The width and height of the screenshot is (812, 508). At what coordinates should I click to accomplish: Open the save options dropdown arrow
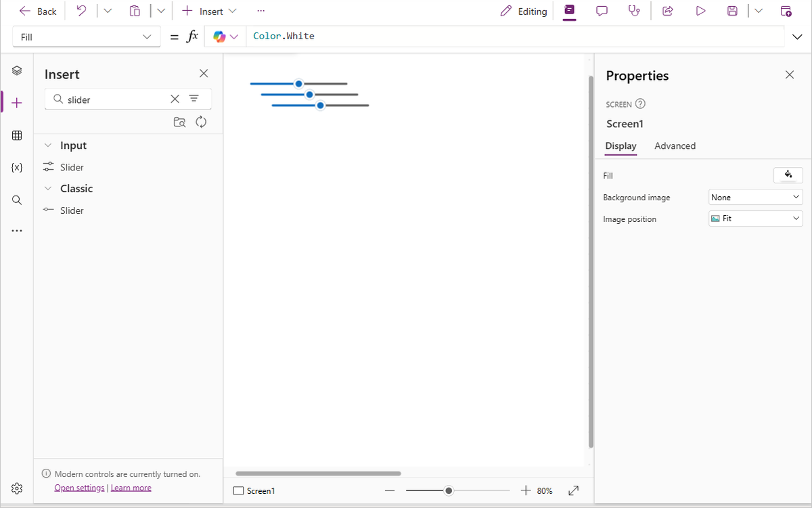[x=758, y=11]
